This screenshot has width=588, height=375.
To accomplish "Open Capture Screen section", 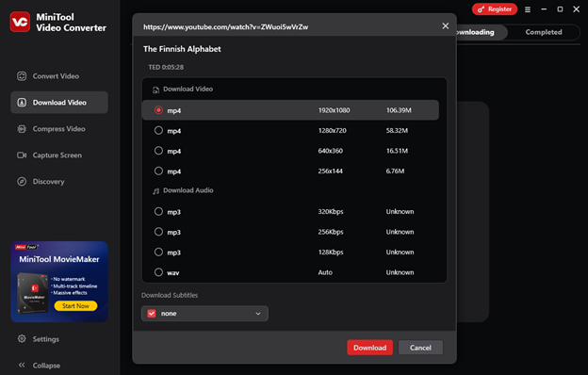I will [59, 155].
